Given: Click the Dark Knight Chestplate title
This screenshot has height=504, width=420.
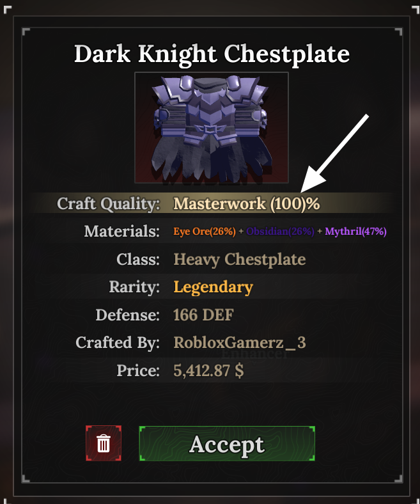Looking at the screenshot, I should [212, 54].
